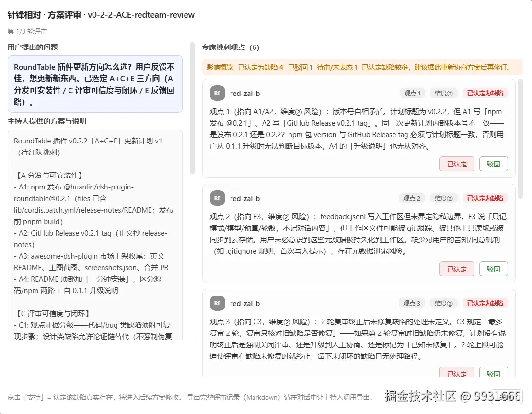This screenshot has width=532, height=414.
Task: Click the 【A 分发与可安装性】 section line
Action: point(49,175)
